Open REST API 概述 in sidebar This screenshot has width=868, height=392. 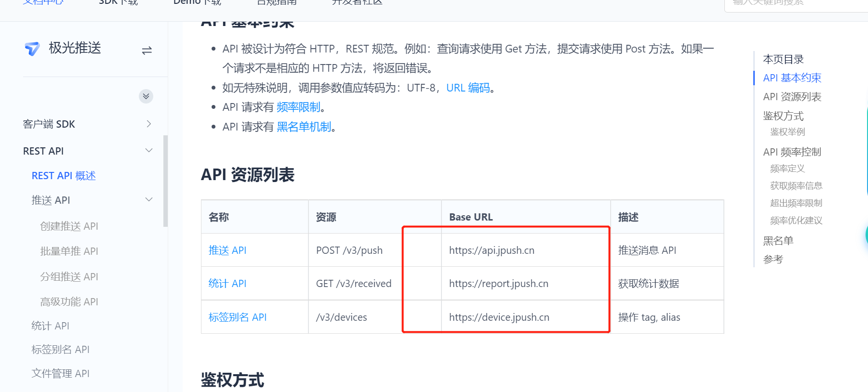(x=64, y=175)
